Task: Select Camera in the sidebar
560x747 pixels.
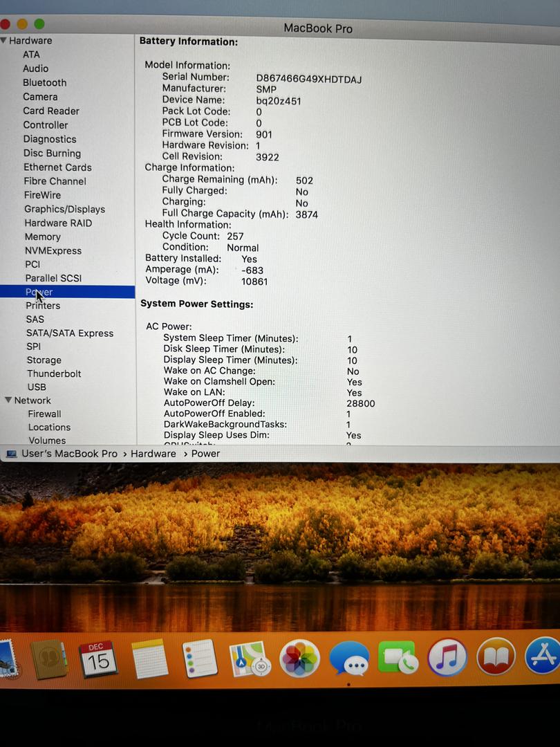Action: [x=41, y=97]
